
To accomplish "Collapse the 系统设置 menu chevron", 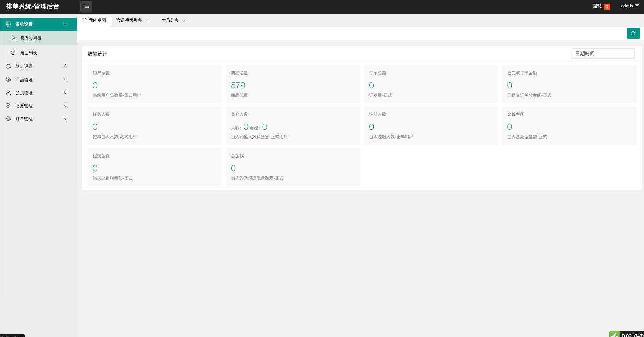I will click(x=65, y=24).
